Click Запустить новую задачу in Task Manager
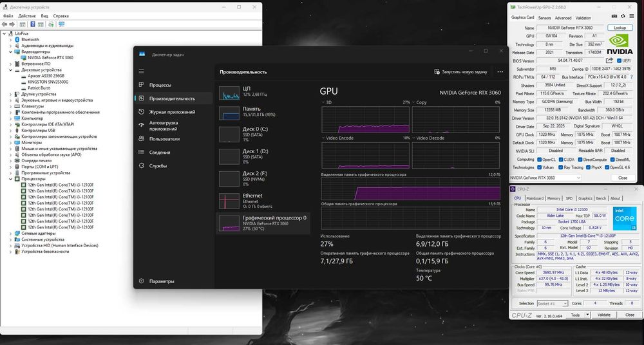 (460, 71)
